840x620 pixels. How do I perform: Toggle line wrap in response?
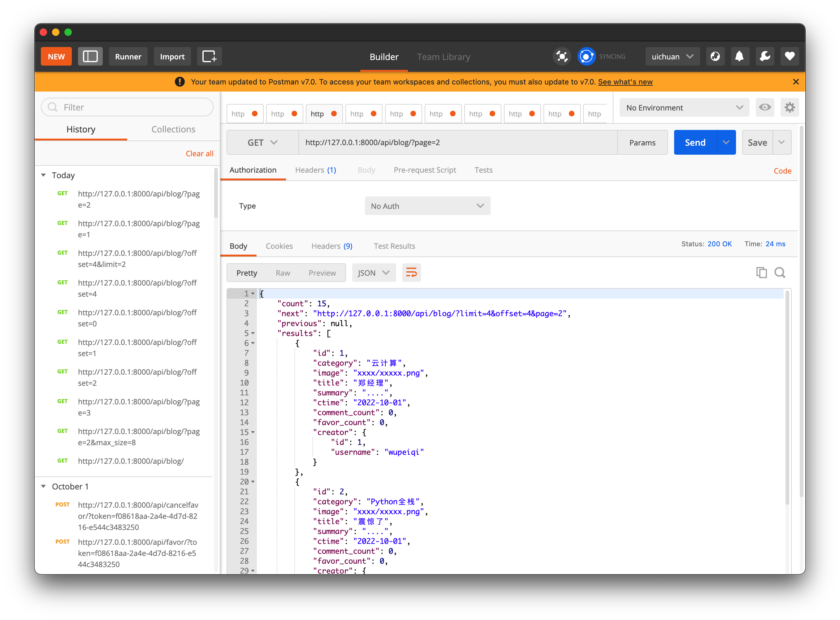(411, 273)
